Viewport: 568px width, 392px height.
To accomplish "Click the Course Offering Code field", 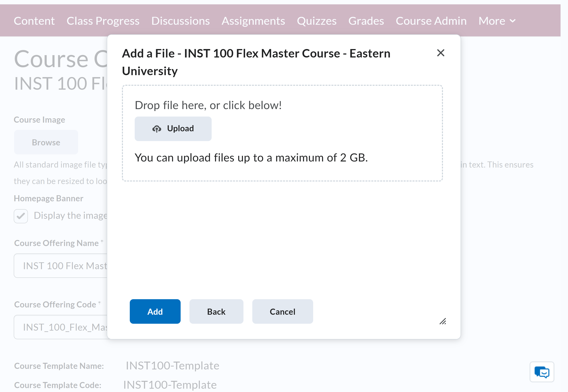I will click(x=61, y=327).
